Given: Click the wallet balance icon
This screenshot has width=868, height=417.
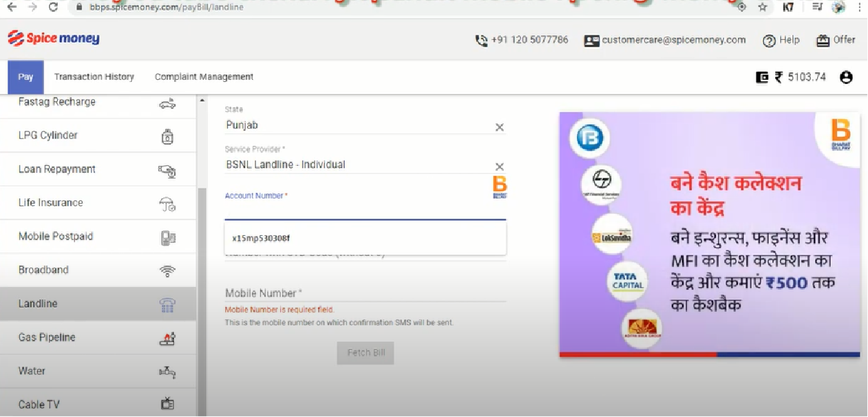Looking at the screenshot, I should coord(762,77).
